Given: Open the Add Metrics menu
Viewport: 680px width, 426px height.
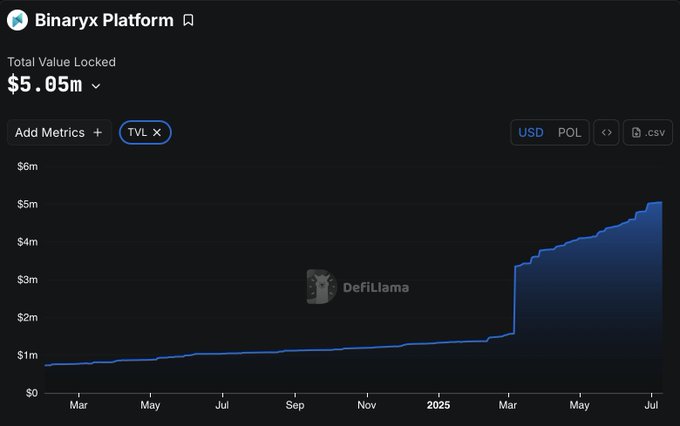Looking at the screenshot, I should pyautogui.click(x=59, y=132).
